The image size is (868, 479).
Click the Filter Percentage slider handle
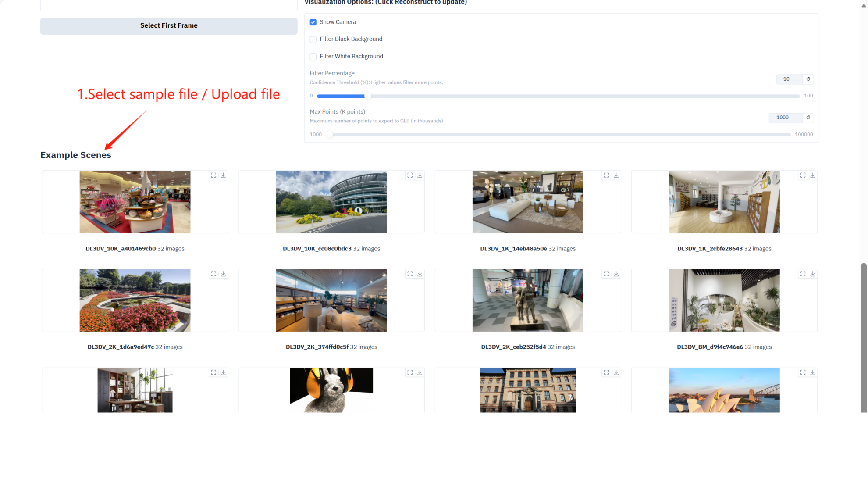[368, 96]
